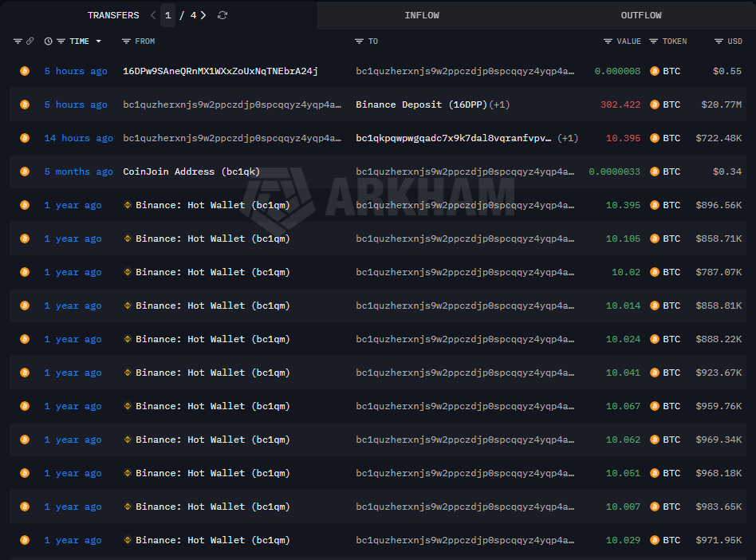The width and height of the screenshot is (756, 560).
Task: Open the Binance Deposit (16DPP) address link
Action: 420,105
